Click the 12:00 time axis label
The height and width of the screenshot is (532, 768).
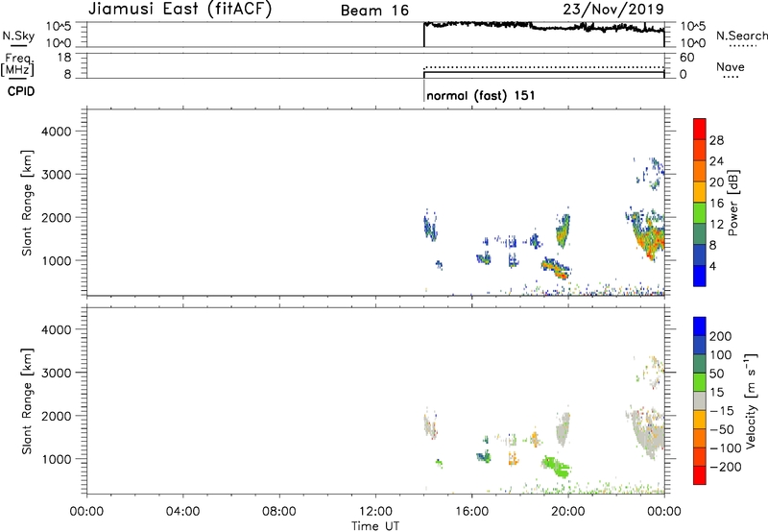tap(375, 511)
